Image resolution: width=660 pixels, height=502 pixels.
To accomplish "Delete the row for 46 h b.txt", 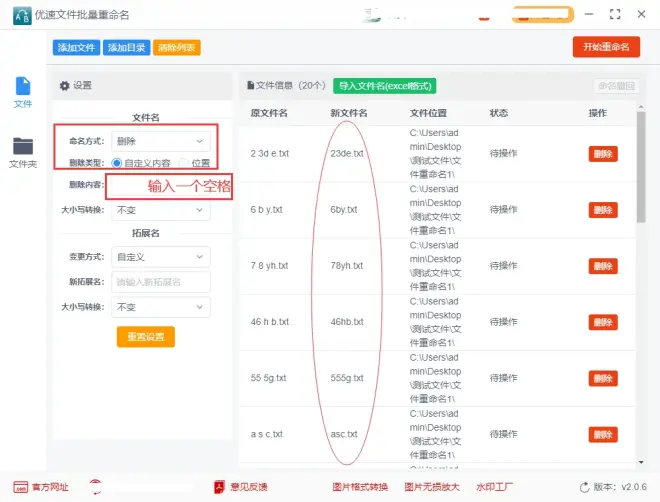I will click(603, 322).
